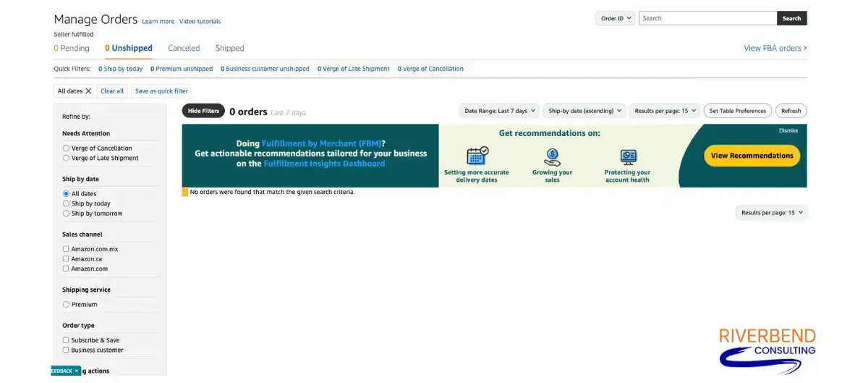Apply Verge of Cancellation quick filter

[x=430, y=69]
